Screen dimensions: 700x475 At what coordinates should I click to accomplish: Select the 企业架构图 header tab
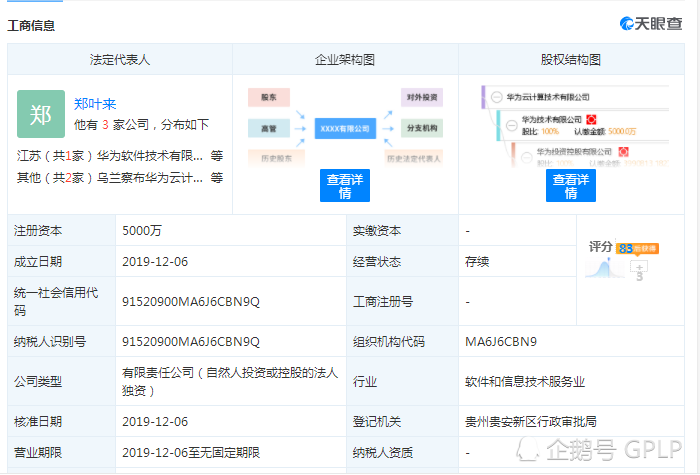(x=345, y=59)
